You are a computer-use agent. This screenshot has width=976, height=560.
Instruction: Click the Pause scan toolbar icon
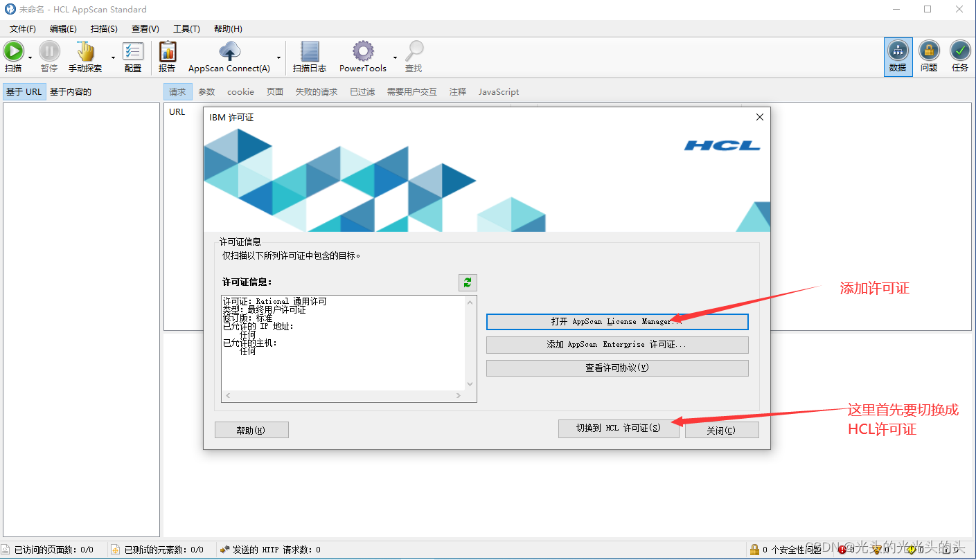(x=49, y=51)
